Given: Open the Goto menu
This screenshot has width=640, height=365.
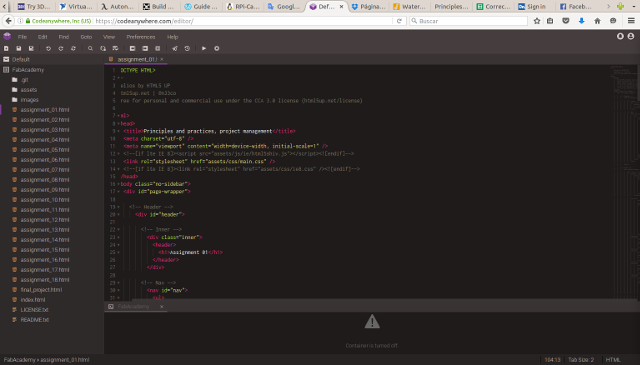Looking at the screenshot, I should [x=86, y=37].
